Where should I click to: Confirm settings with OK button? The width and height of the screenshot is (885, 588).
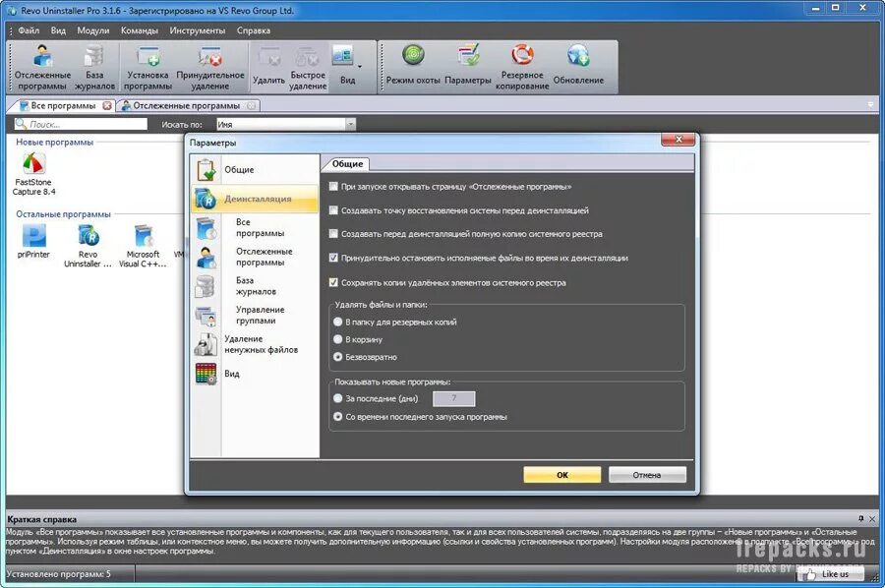click(562, 475)
